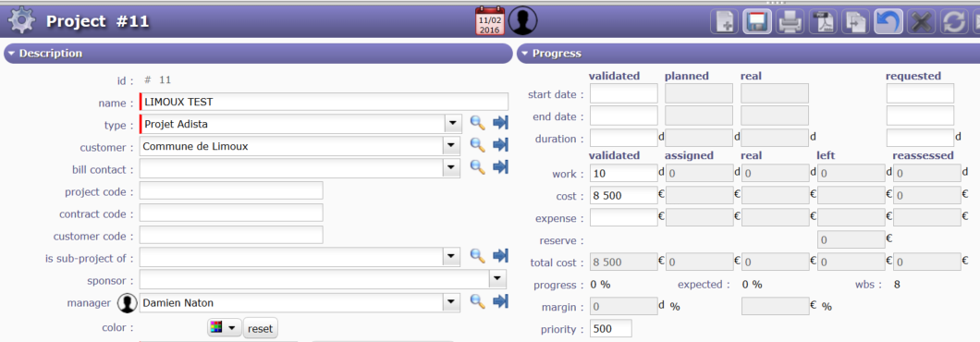Viewport: 980px width, 342px height.
Task: Collapse the Description section
Action: [11, 54]
